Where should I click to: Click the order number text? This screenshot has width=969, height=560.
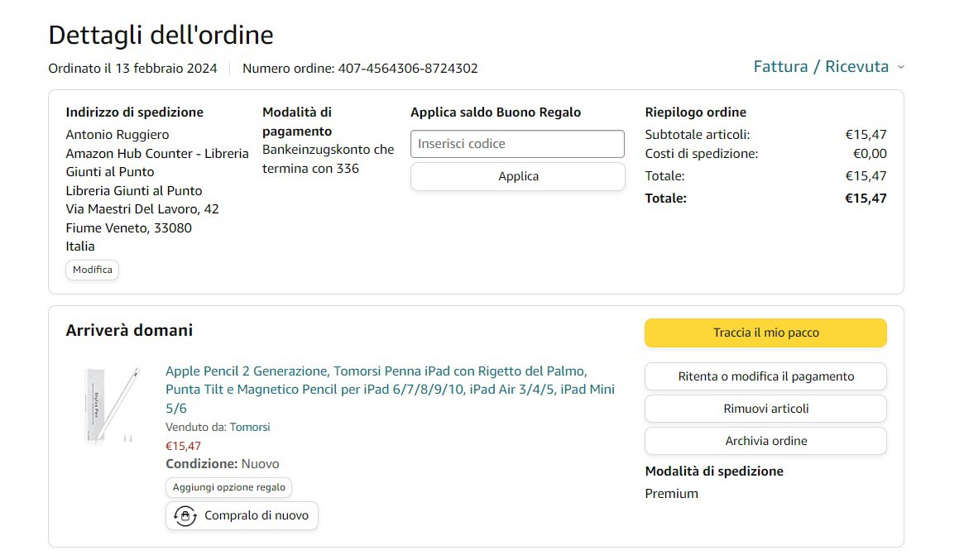[360, 69]
